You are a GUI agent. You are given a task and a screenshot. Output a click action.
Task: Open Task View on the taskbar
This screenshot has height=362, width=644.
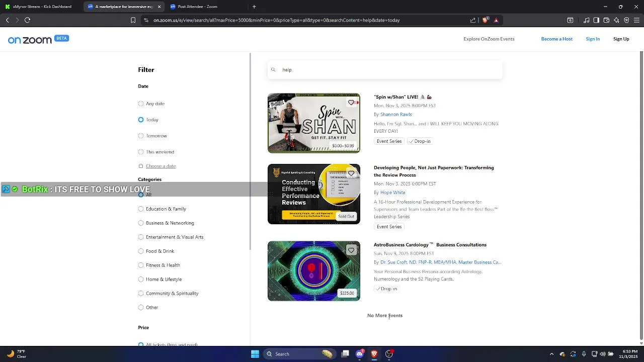point(345,354)
